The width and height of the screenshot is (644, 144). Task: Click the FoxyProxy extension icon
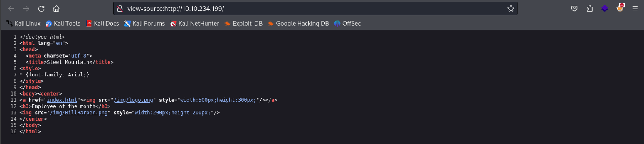[620, 8]
